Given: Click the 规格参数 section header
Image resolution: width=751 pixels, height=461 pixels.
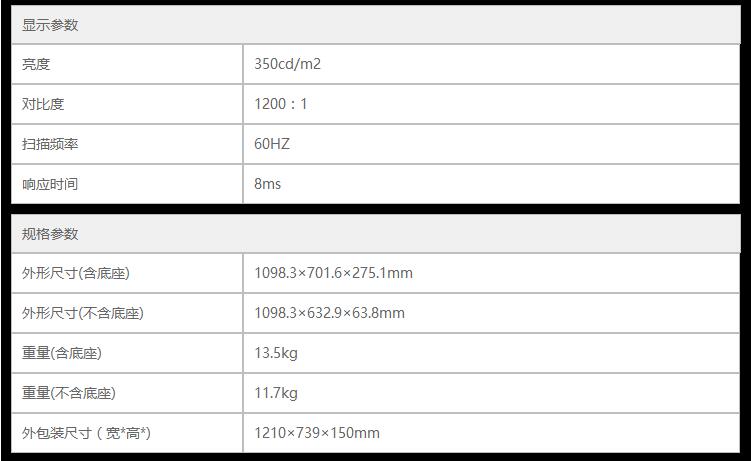Looking at the screenshot, I should tap(50, 234).
